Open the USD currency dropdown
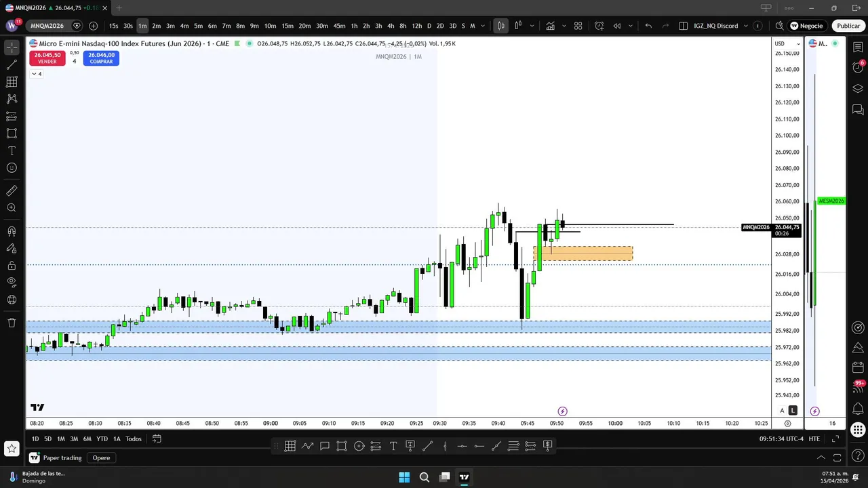This screenshot has width=868, height=488. 787,43
